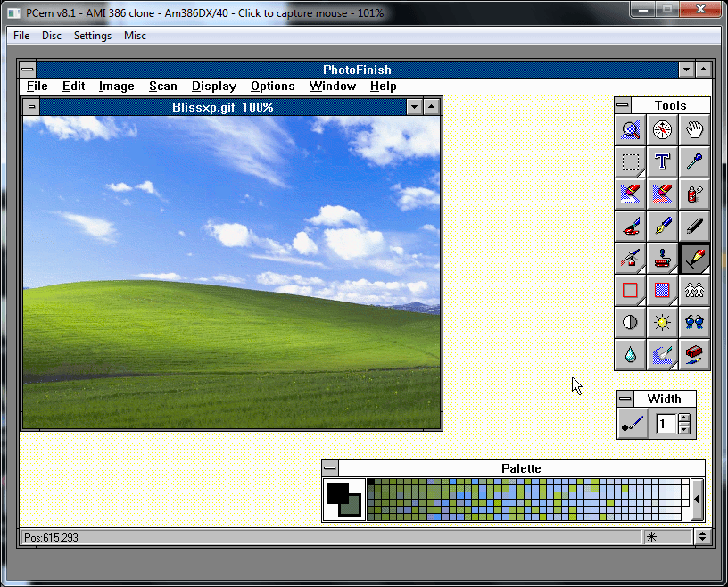728x587 pixels.
Task: Select the blue sunglasses tool
Action: (x=694, y=322)
